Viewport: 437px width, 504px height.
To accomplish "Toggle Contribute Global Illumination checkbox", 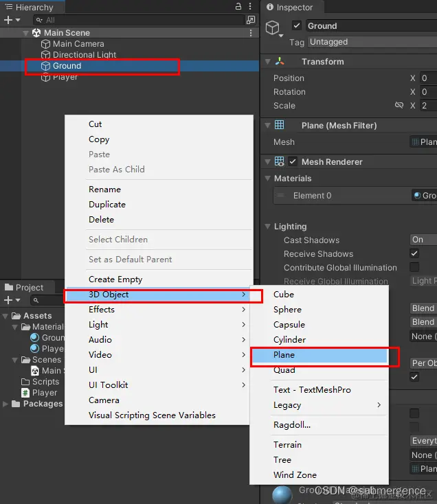I will click(x=414, y=267).
